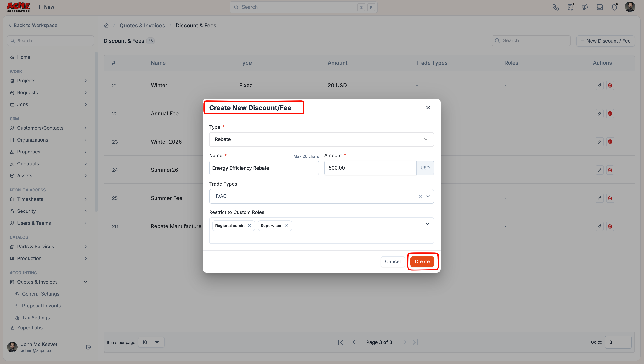Go to previous page of results
644x364 pixels.
point(354,342)
